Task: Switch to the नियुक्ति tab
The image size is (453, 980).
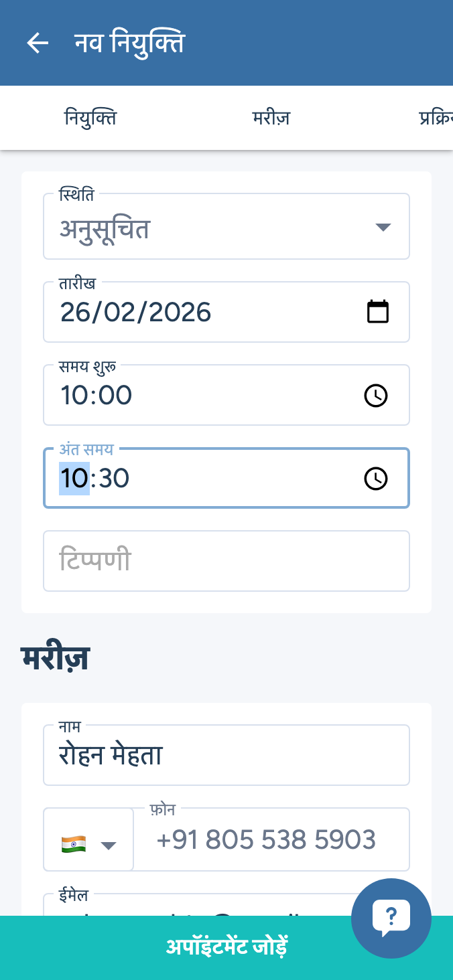Action: point(90,118)
